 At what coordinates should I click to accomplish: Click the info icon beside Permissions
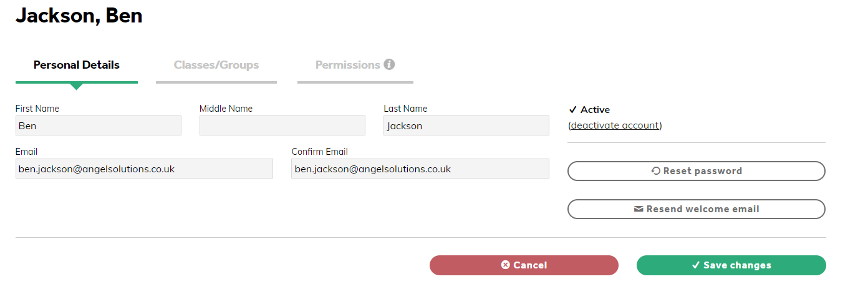pyautogui.click(x=389, y=64)
